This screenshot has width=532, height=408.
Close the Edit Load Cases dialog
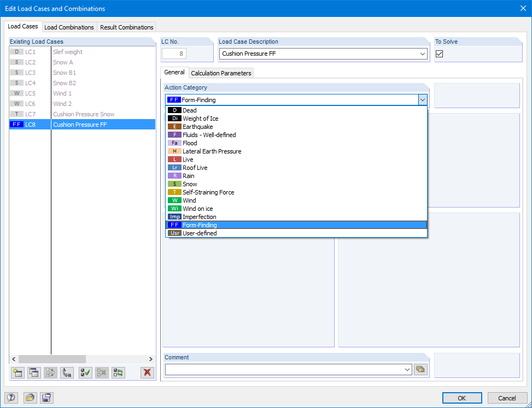click(x=523, y=9)
